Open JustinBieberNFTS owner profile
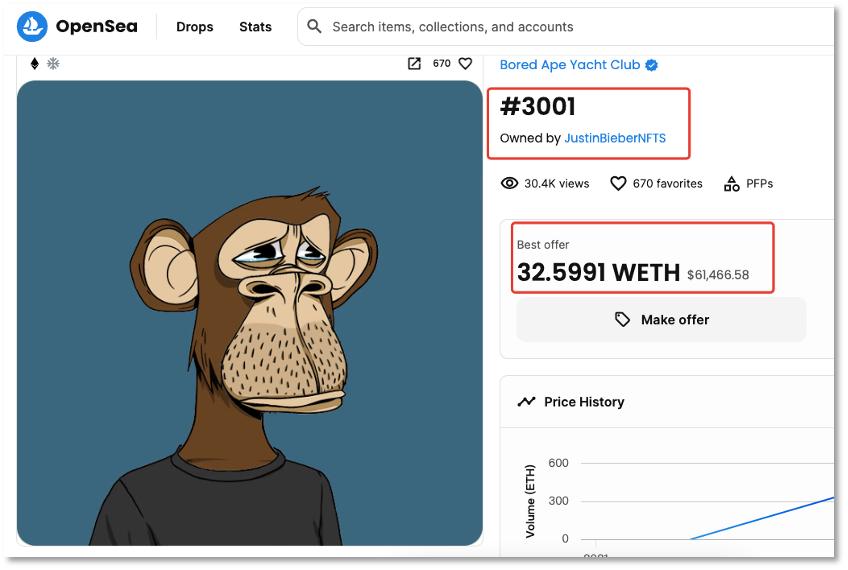The width and height of the screenshot is (848, 570). 614,138
